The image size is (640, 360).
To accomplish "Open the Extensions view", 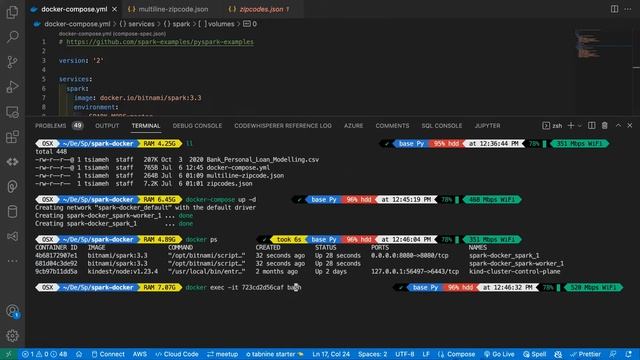I will [12, 137].
